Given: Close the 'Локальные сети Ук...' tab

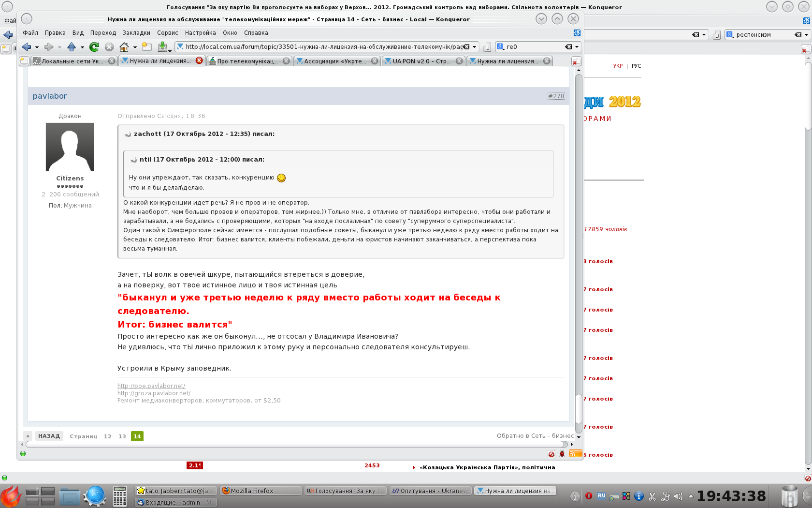Looking at the screenshot, I should tap(112, 61).
